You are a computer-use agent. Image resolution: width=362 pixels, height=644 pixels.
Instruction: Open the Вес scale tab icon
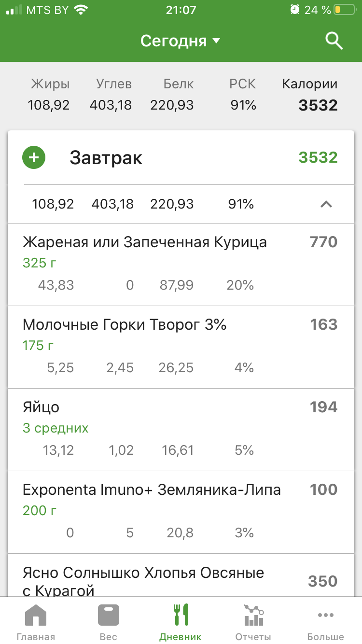click(x=108, y=616)
